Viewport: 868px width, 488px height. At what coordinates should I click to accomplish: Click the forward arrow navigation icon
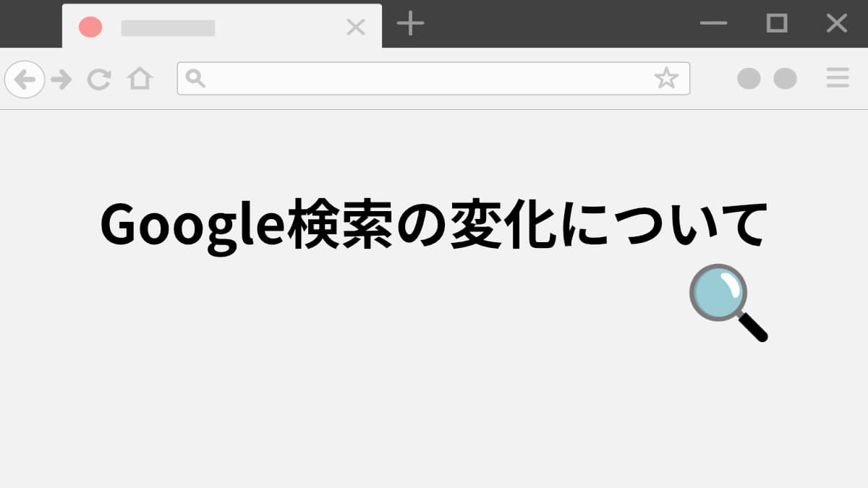[61, 80]
